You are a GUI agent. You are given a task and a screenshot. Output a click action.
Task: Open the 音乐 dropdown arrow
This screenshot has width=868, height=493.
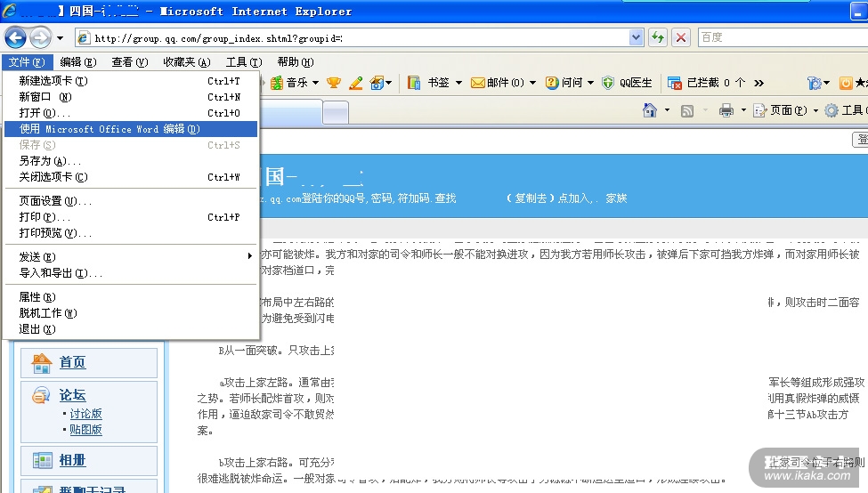(x=315, y=83)
